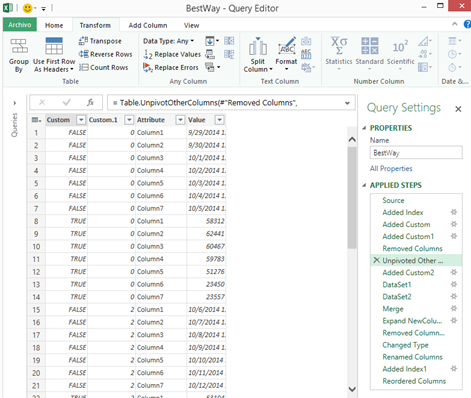Open the Split Column tool
This screenshot has width=471, height=398.
coord(258,55)
